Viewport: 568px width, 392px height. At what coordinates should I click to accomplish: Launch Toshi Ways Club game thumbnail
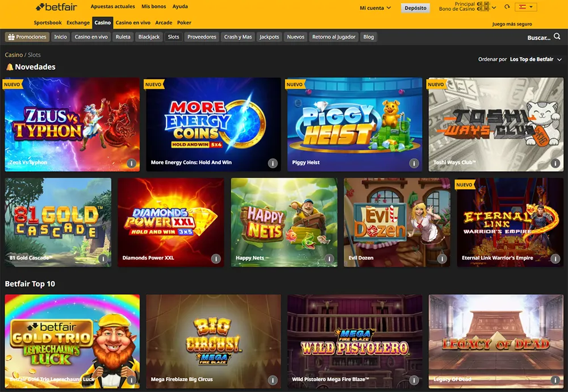point(496,124)
